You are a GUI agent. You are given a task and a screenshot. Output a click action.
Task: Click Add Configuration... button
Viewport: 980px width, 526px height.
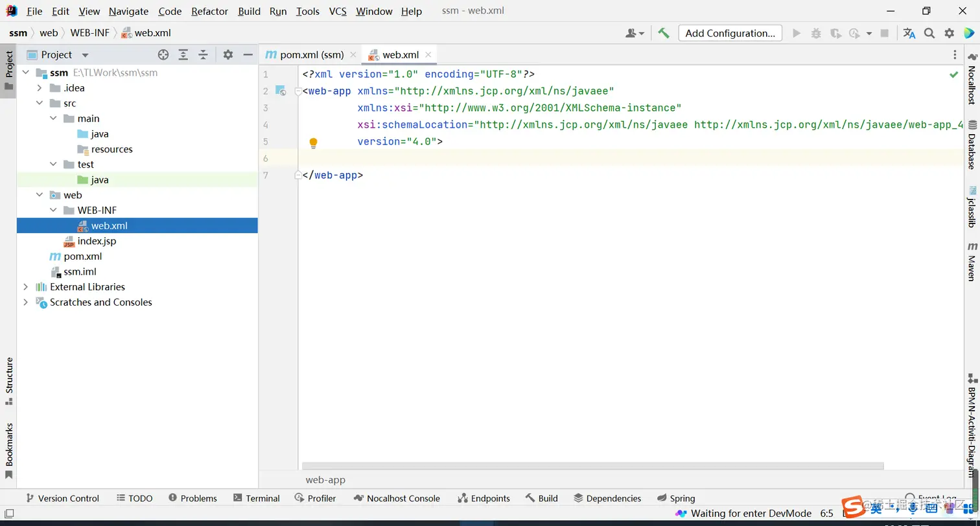point(730,33)
